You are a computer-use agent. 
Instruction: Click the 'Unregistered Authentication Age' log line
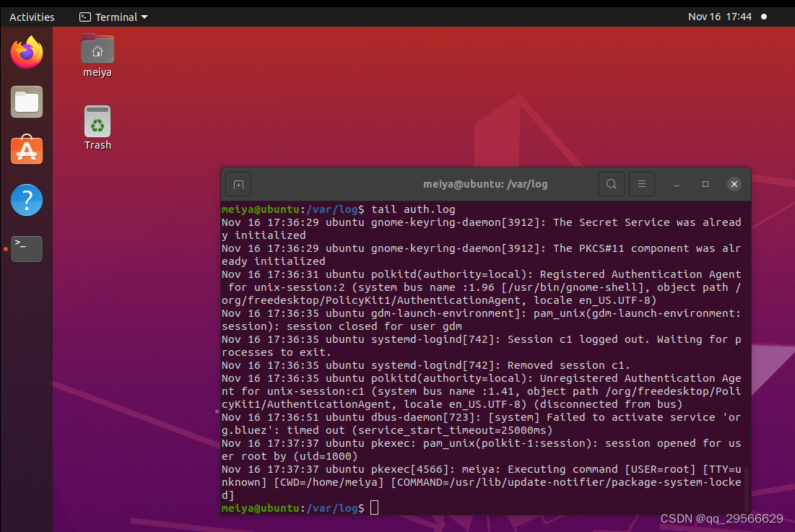(x=481, y=378)
